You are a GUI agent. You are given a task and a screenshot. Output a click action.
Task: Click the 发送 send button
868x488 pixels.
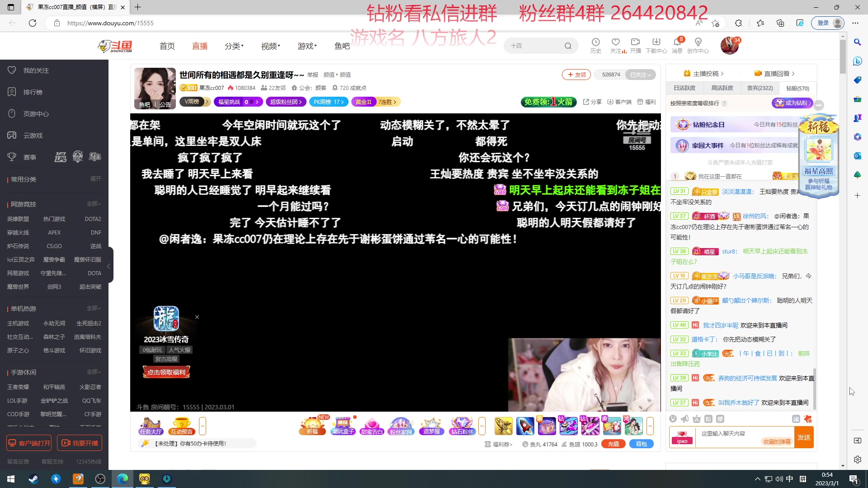click(x=804, y=437)
